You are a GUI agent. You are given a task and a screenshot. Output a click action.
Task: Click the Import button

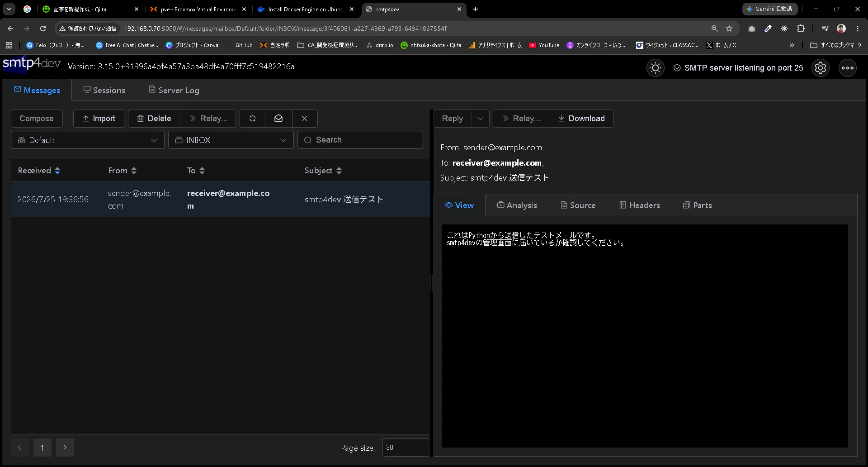(x=99, y=119)
